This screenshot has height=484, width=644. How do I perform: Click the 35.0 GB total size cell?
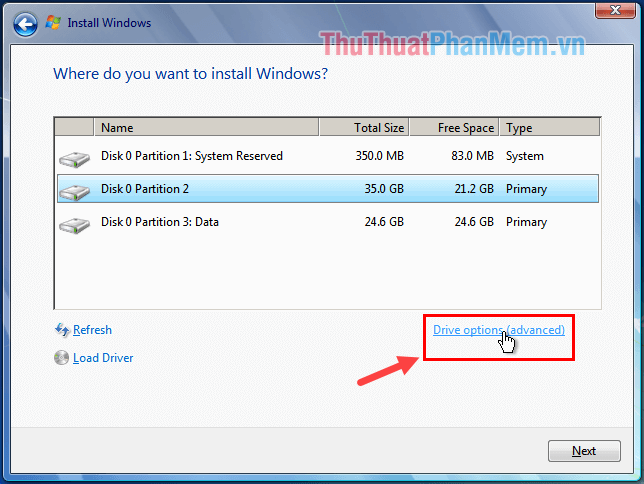(384, 189)
